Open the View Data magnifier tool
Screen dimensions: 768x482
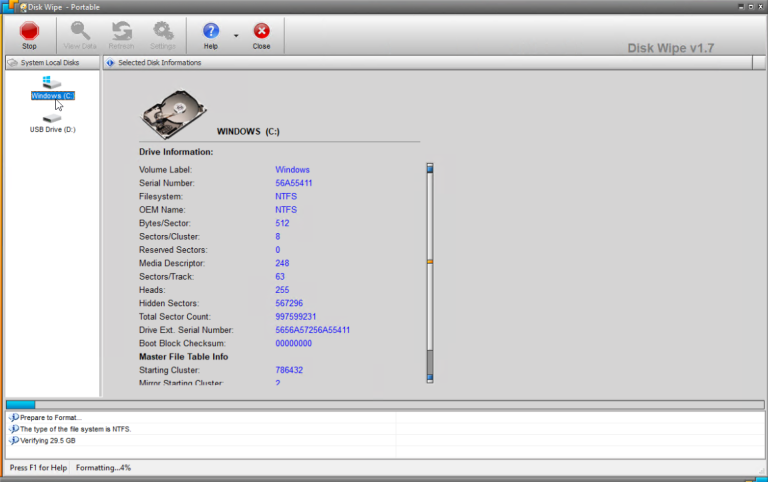(80, 35)
